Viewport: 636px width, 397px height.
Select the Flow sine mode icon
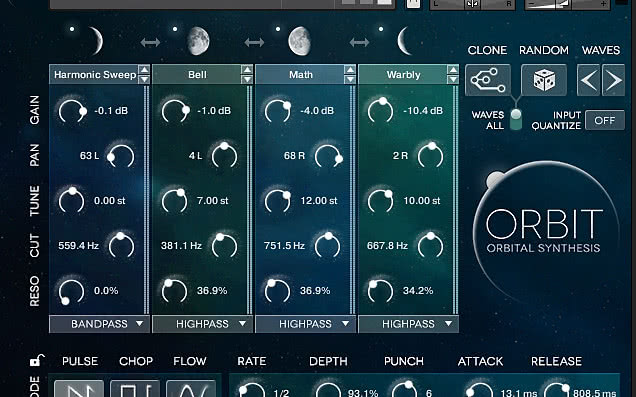[x=191, y=388]
